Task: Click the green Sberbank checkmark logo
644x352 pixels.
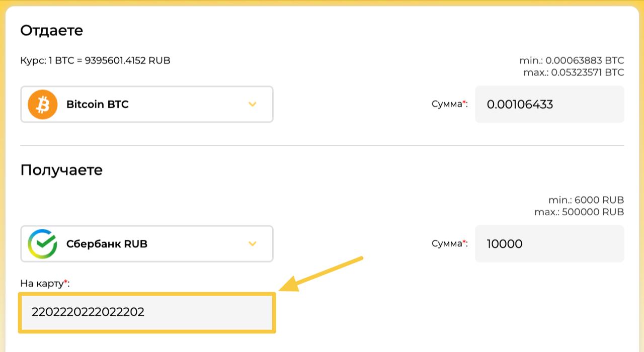Action: click(43, 244)
